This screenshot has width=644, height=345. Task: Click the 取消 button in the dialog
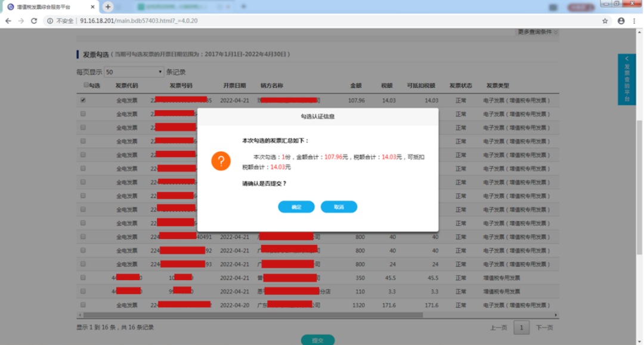(x=339, y=207)
